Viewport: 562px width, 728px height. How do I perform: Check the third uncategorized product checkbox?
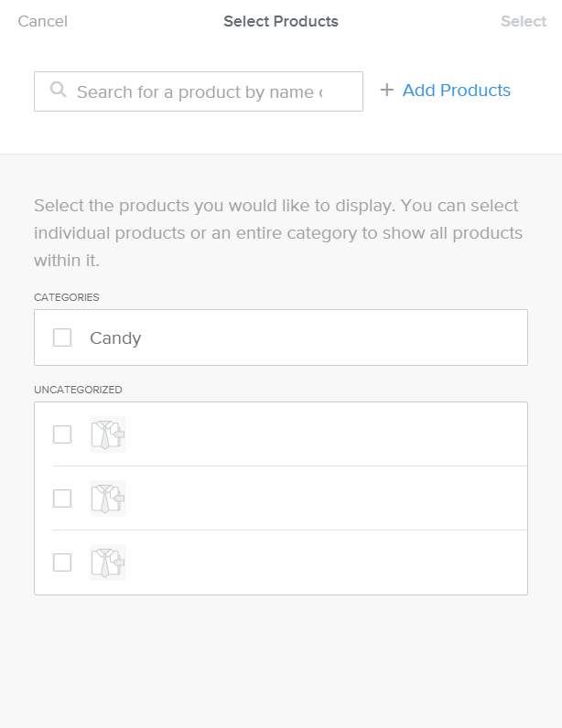pyautogui.click(x=62, y=562)
